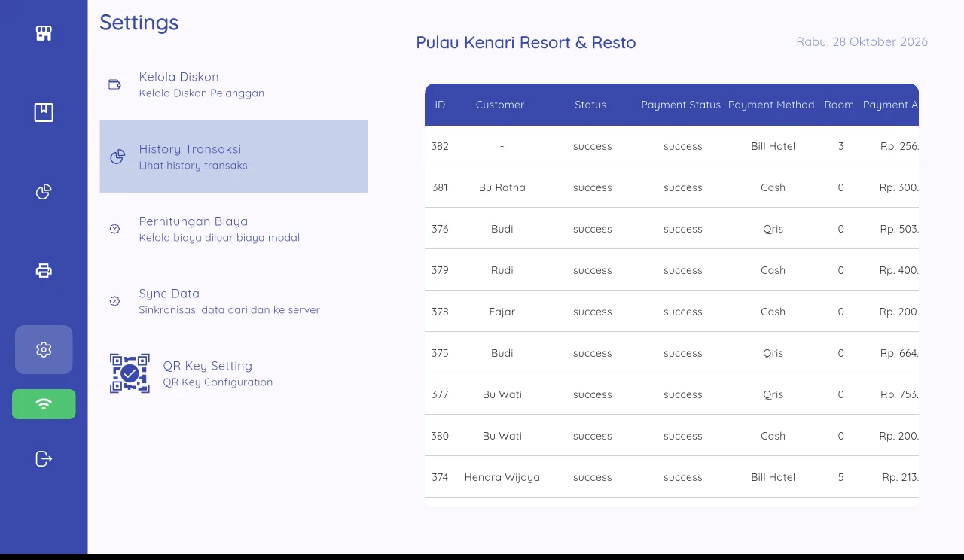Click the Pulau Kenari Resort & Resto title
The height and width of the screenshot is (560, 964).
pyautogui.click(x=526, y=43)
